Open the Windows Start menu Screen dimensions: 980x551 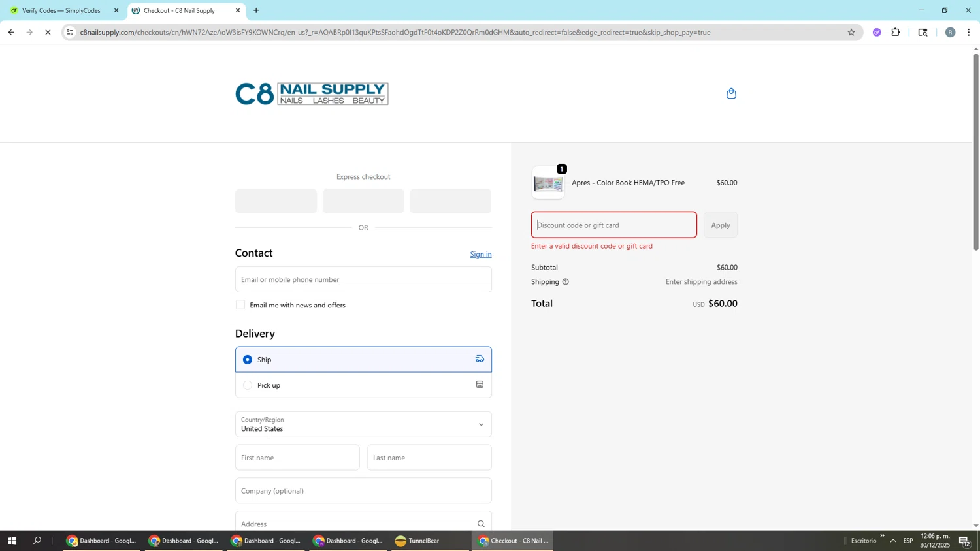[11, 541]
